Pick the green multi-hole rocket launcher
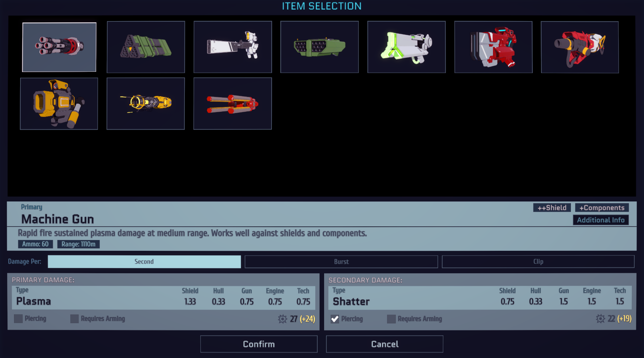644x358 pixels. point(320,47)
